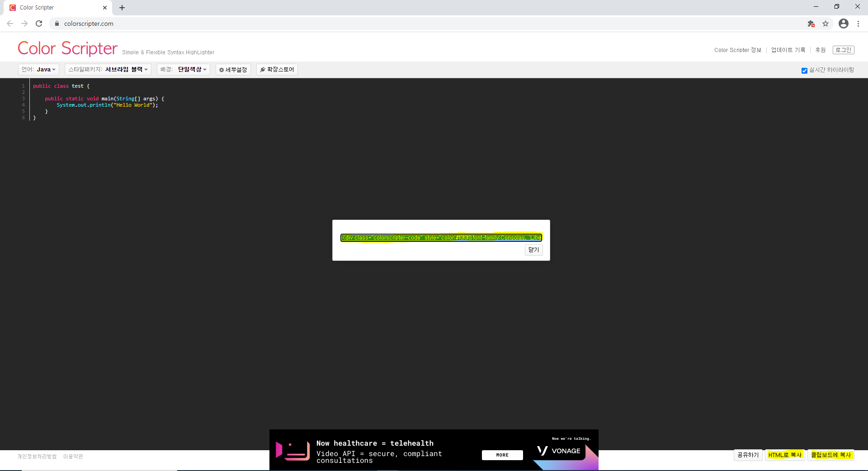Image resolution: width=868 pixels, height=471 pixels.
Task: Open 확장스토어 extension store
Action: [277, 69]
